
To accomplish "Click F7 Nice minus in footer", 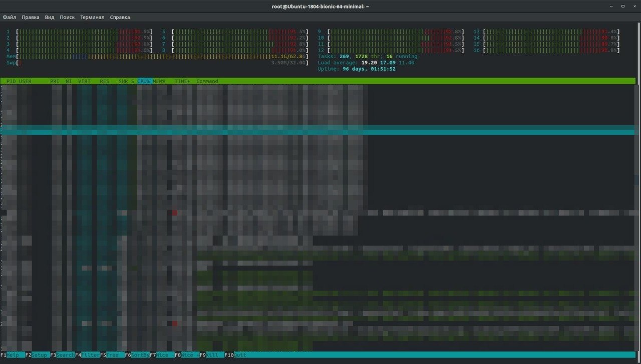I will tap(162, 355).
